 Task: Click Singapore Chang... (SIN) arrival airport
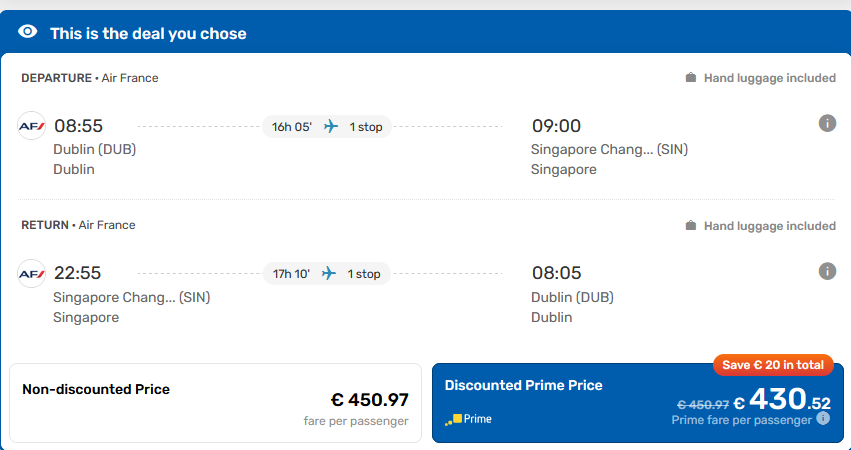click(609, 149)
